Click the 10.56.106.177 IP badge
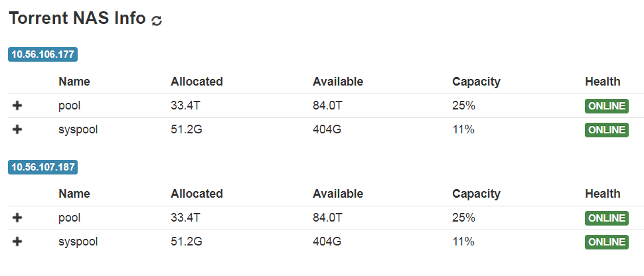Viewport: 644px width, 276px height. coord(43,55)
